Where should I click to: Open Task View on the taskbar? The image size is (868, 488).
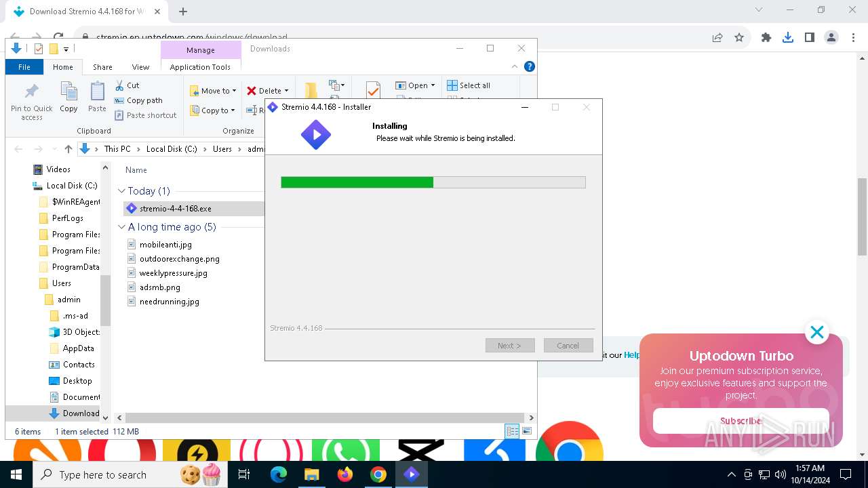244,474
